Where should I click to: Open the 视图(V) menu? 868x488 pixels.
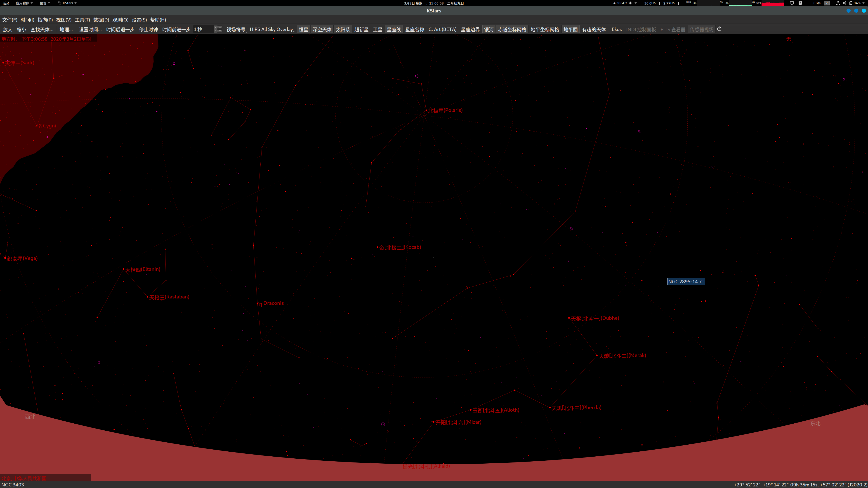[63, 20]
